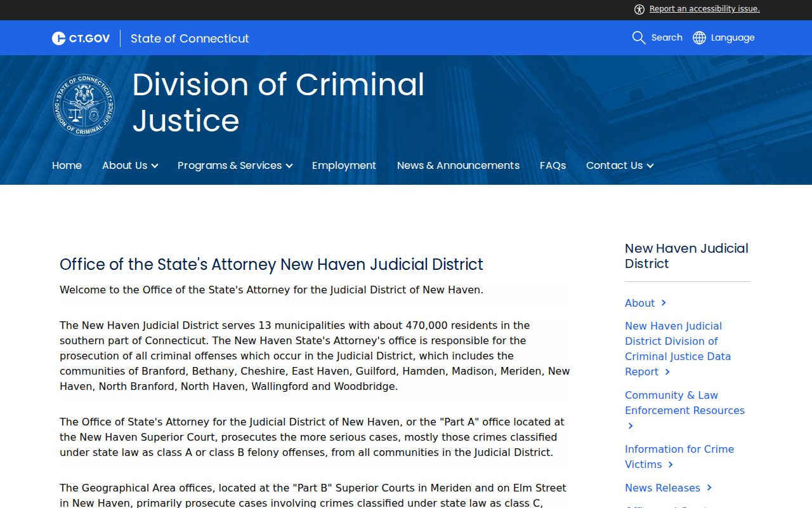Image resolution: width=812 pixels, height=508 pixels.
Task: Open New Haven Judicial District Data Report link
Action: 678,349
